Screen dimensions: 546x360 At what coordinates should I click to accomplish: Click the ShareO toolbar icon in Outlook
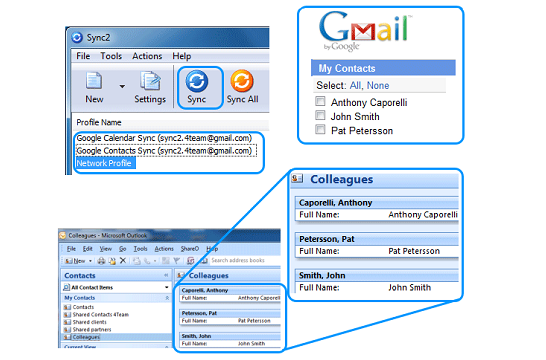190,261
